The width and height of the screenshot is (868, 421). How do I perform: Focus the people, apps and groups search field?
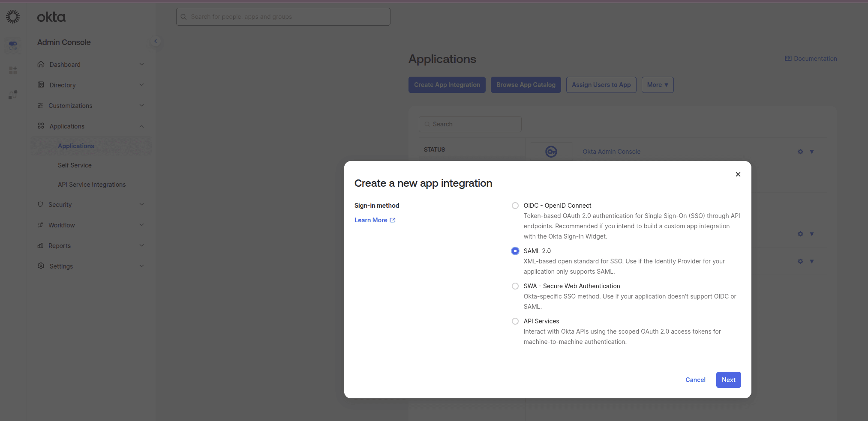pyautogui.click(x=283, y=17)
